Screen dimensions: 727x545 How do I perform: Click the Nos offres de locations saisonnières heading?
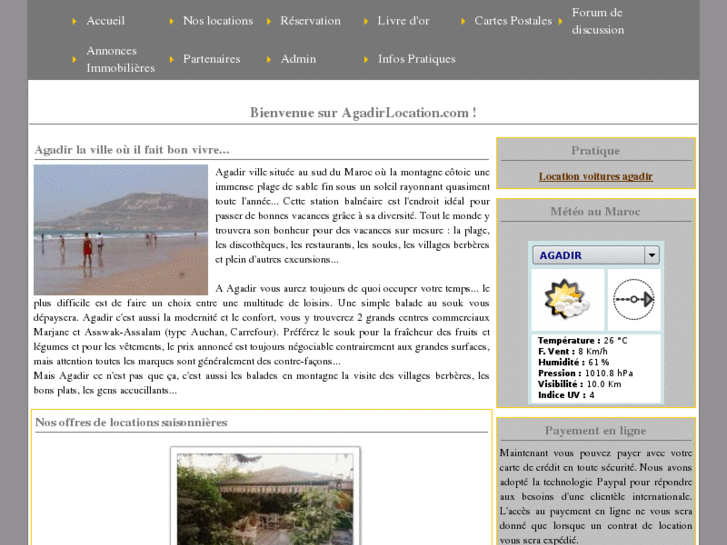[131, 422]
